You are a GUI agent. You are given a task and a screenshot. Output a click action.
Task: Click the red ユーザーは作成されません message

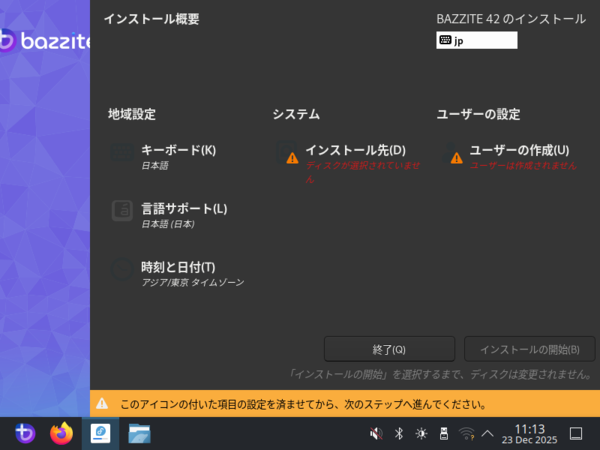click(x=523, y=165)
